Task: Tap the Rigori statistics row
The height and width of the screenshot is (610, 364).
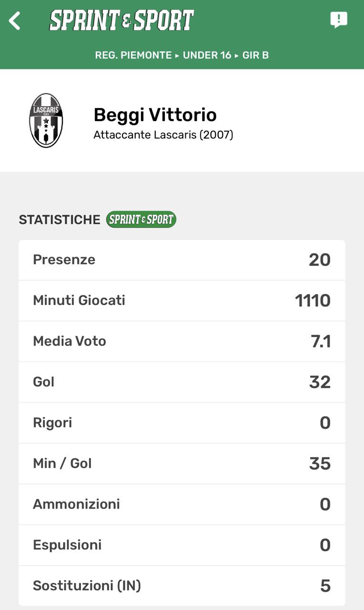Action: [182, 423]
